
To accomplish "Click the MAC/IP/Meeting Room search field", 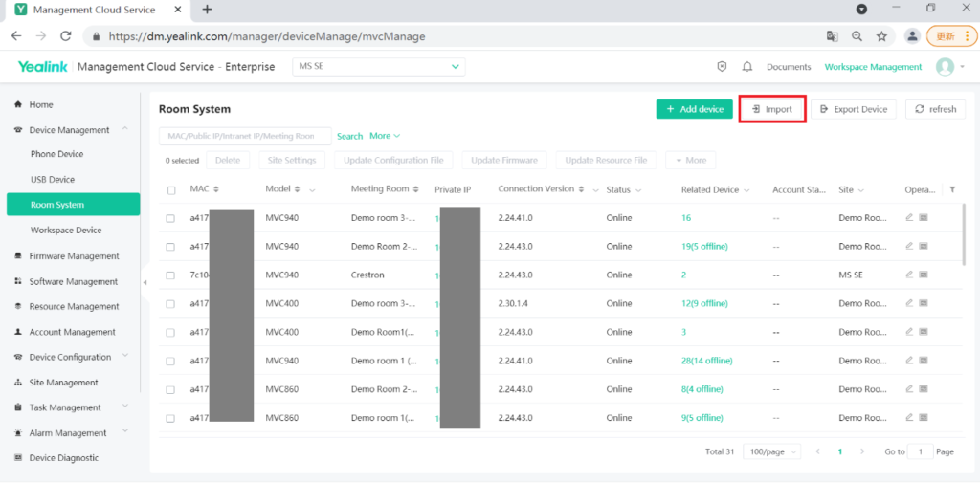I will [244, 136].
